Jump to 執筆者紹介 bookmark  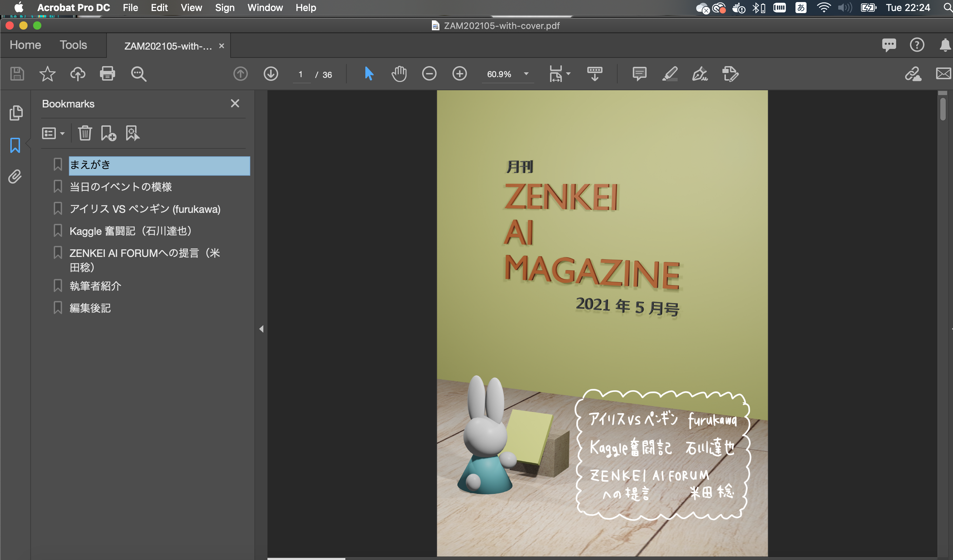point(95,286)
